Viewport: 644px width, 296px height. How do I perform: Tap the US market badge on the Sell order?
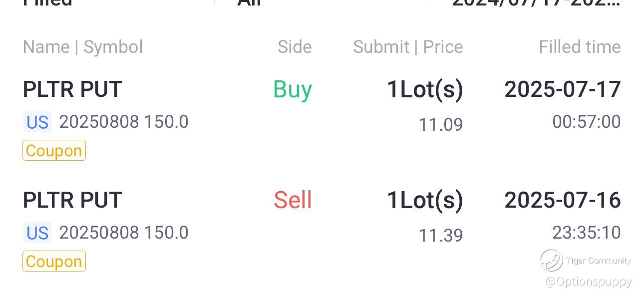pyautogui.click(x=37, y=233)
